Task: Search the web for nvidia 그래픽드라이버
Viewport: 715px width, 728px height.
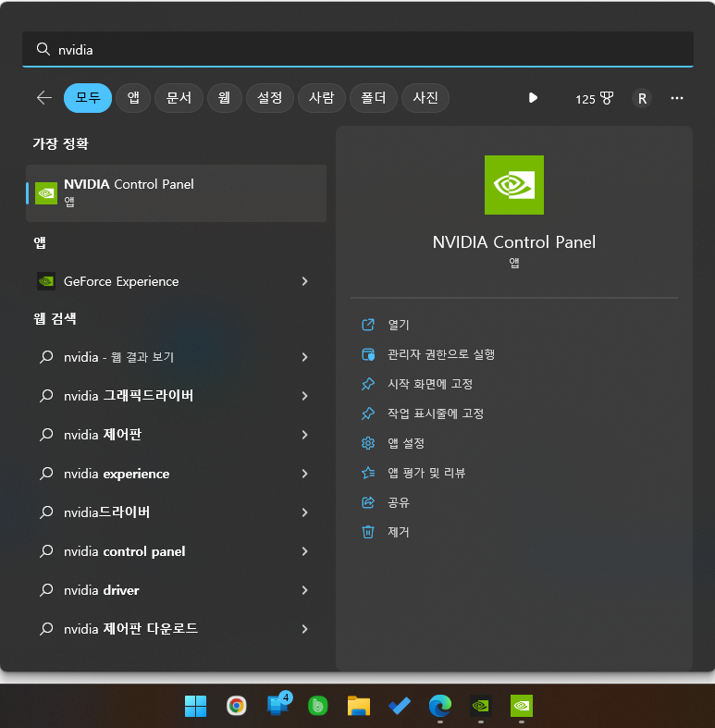Action: click(x=177, y=396)
